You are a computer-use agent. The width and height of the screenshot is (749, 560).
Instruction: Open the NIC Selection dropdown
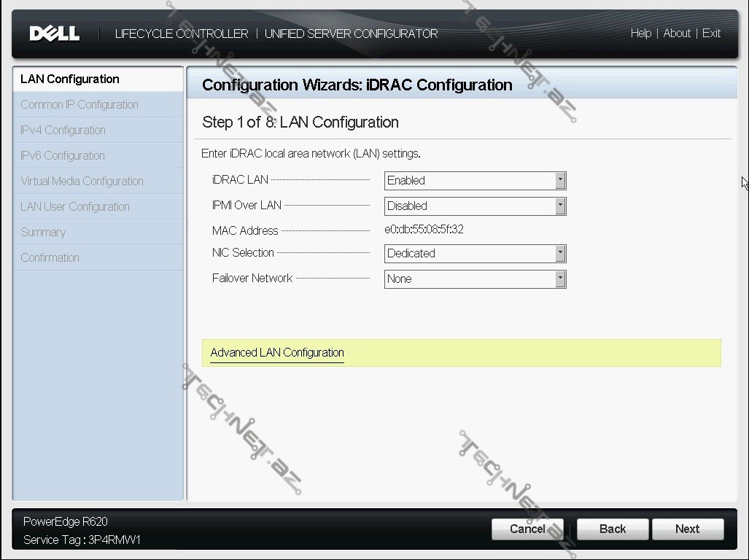[475, 254]
